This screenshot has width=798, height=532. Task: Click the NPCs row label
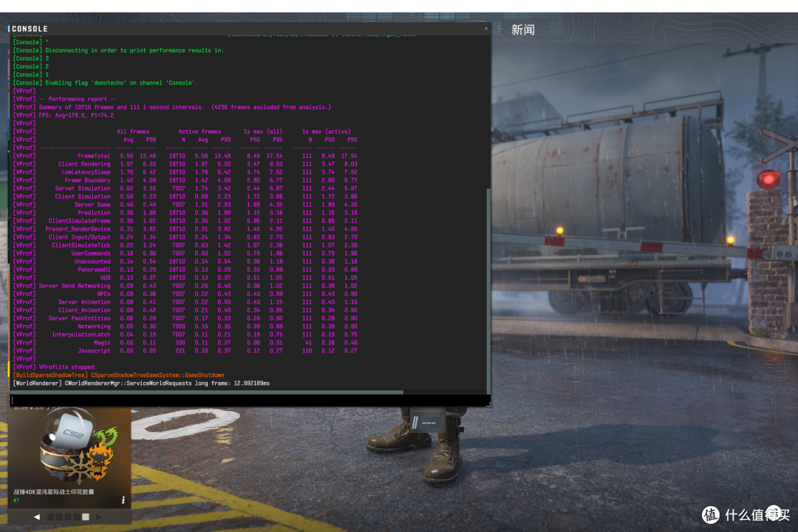[104, 295]
